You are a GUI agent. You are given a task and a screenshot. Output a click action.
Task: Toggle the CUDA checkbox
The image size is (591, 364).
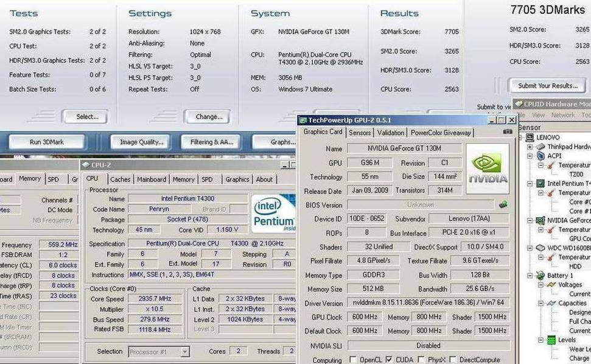click(388, 360)
